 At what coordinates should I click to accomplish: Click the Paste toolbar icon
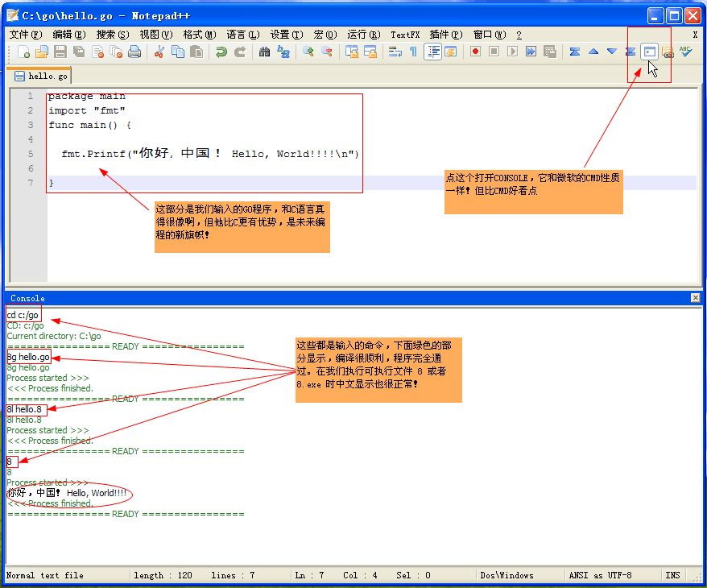pyautogui.click(x=196, y=52)
